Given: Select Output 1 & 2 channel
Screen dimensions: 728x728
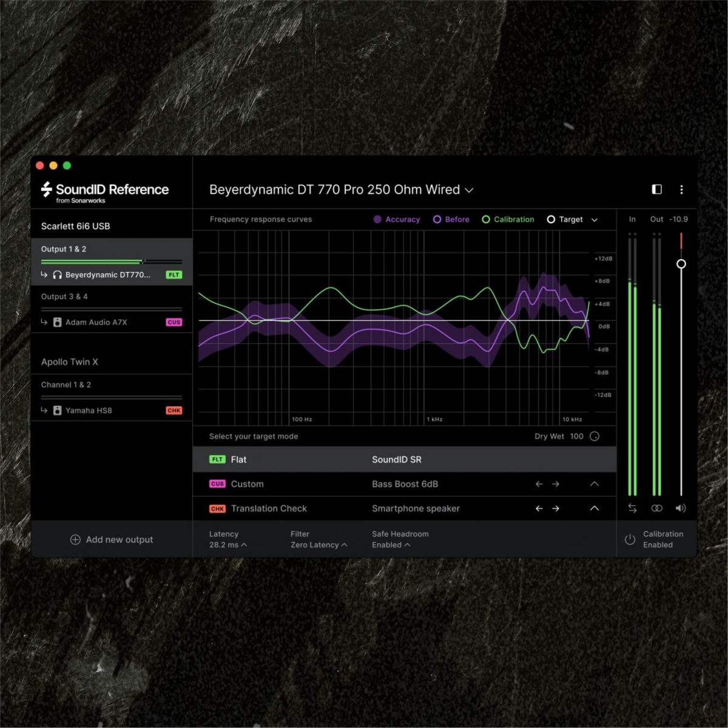Looking at the screenshot, I should 64,249.
